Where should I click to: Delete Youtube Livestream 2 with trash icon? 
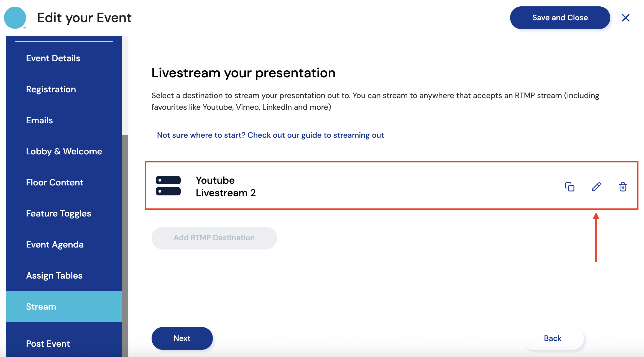tap(623, 187)
